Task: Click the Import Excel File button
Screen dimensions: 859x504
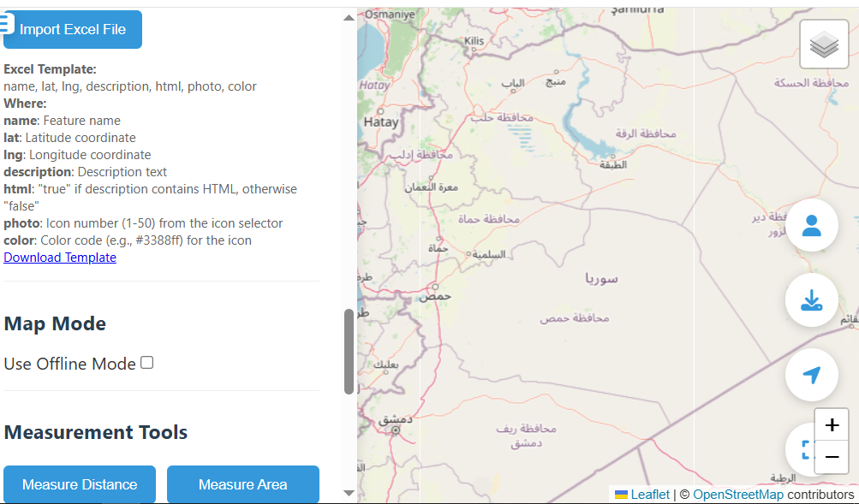Action: click(x=73, y=29)
